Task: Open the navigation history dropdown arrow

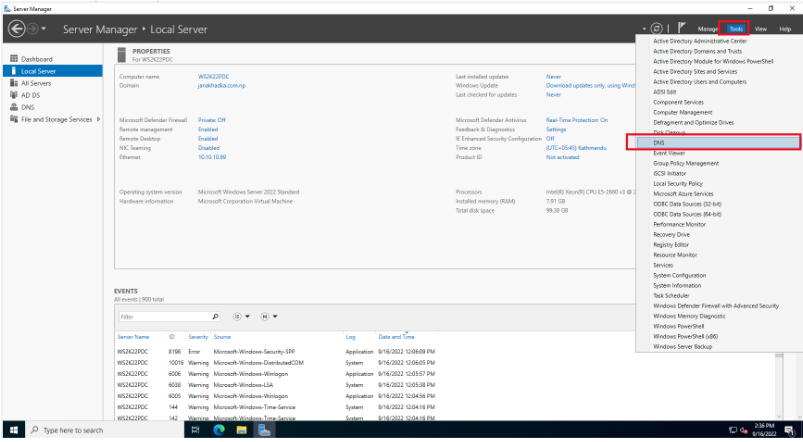Action: 43,30
